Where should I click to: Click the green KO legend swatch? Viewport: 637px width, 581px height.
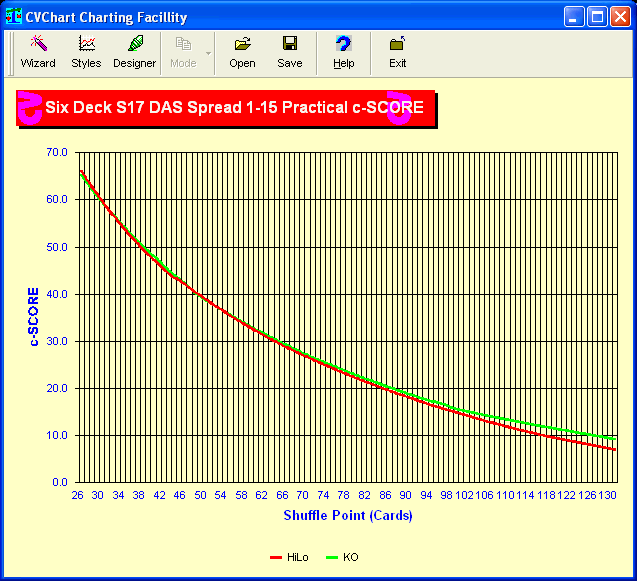pos(334,557)
